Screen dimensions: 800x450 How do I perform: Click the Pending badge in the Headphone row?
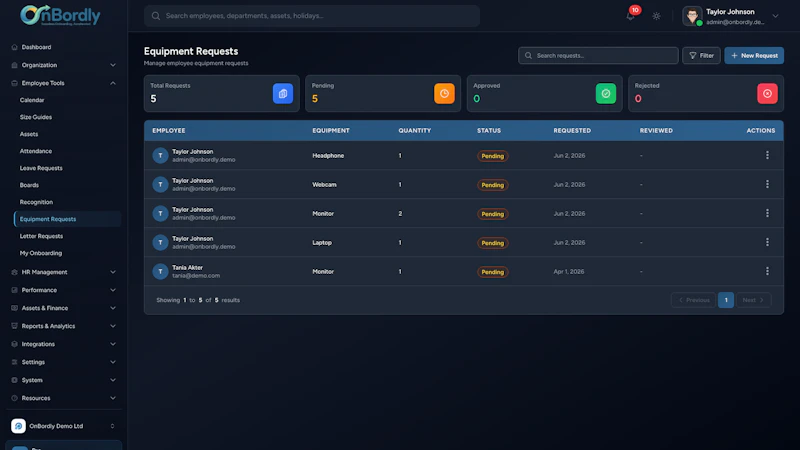point(492,156)
